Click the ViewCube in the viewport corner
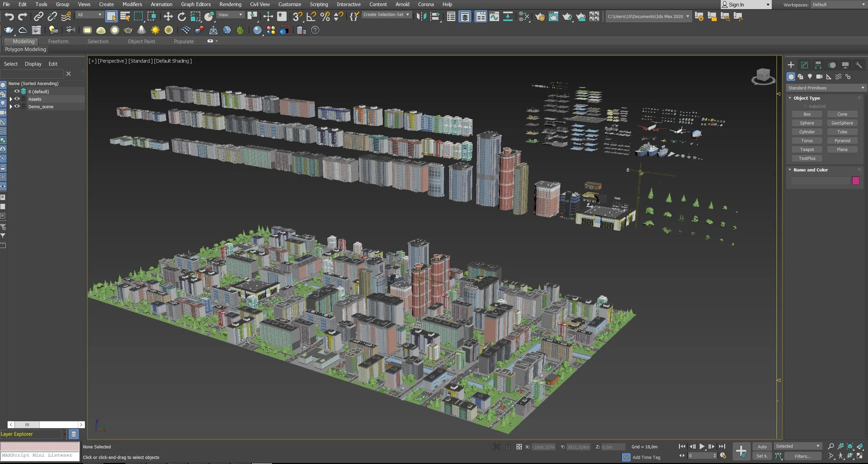 pos(763,76)
